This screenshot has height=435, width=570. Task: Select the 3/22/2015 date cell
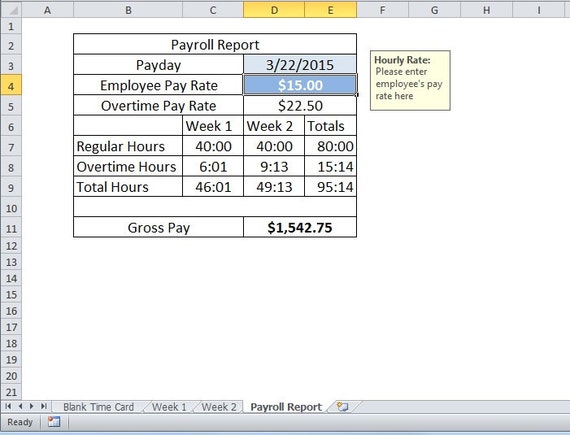tap(300, 65)
